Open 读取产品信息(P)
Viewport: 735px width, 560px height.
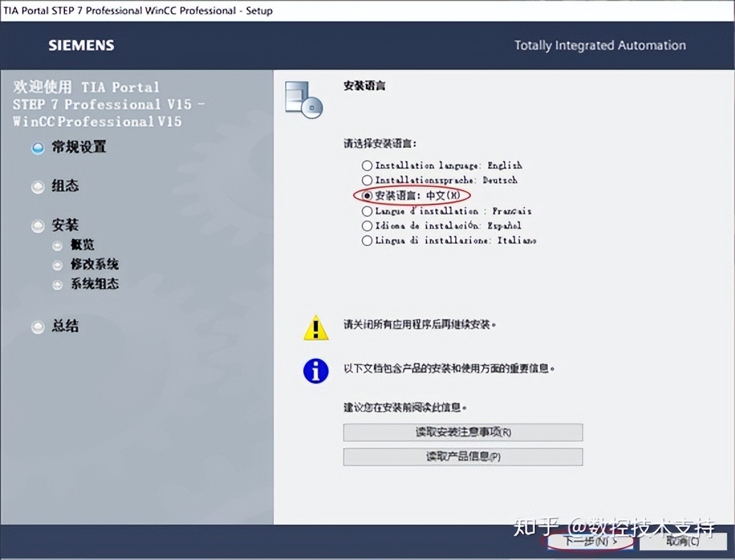(x=462, y=456)
